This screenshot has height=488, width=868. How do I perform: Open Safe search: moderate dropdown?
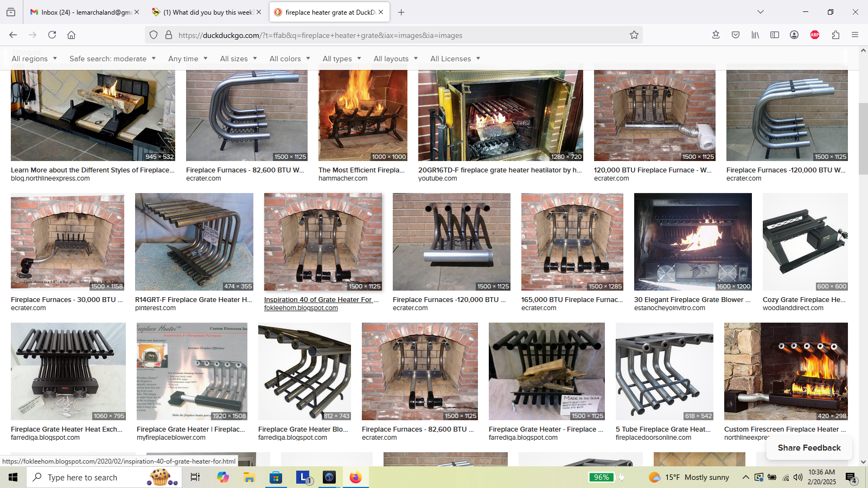[x=112, y=59]
